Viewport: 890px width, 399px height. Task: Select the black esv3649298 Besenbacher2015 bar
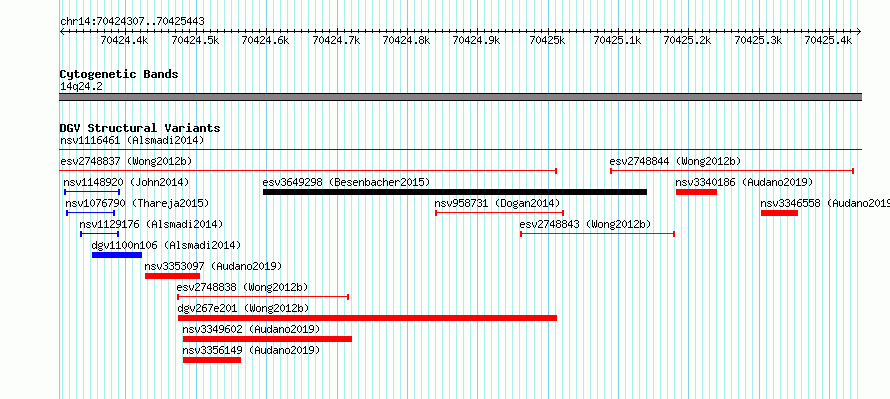coord(455,192)
